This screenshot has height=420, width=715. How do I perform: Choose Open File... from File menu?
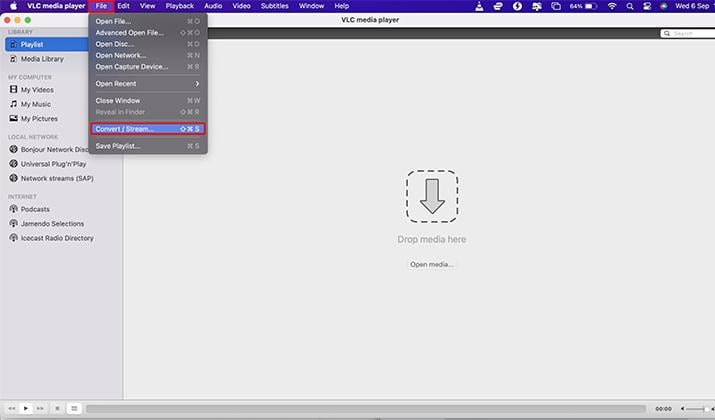pyautogui.click(x=148, y=21)
